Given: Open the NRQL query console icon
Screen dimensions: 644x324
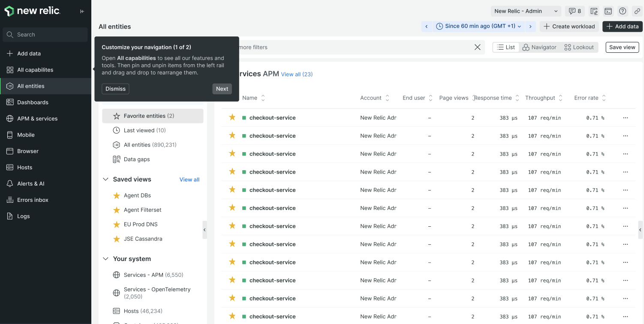Looking at the screenshot, I should pyautogui.click(x=608, y=11).
